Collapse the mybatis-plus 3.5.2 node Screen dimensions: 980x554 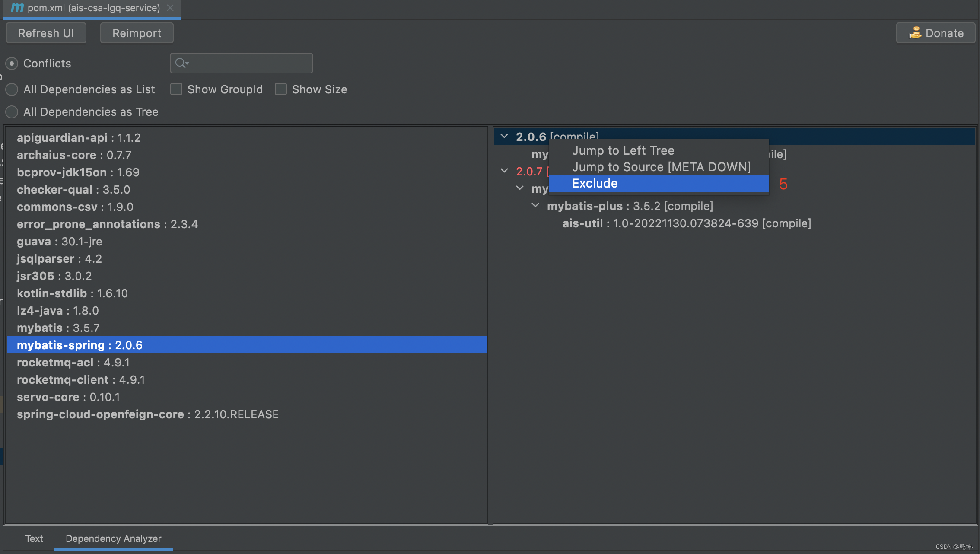[x=535, y=205]
